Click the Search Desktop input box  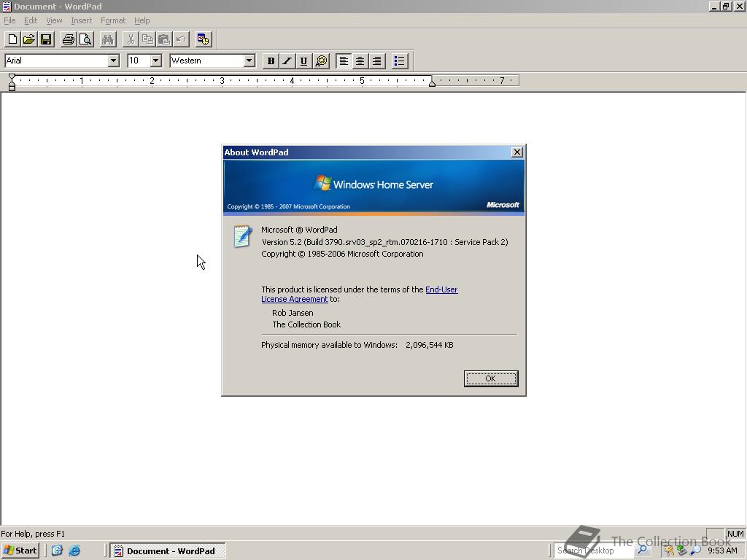[594, 551]
